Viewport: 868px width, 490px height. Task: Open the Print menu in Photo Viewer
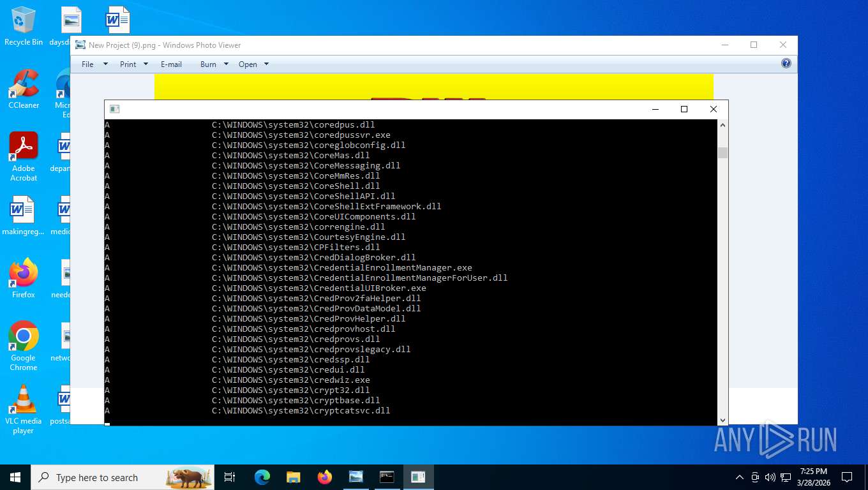click(x=128, y=64)
